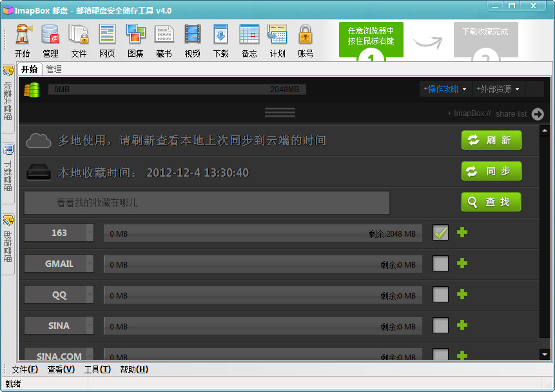The height and width of the screenshot is (392, 555).
Task: Switch to the 管理 tab
Action: [x=54, y=68]
